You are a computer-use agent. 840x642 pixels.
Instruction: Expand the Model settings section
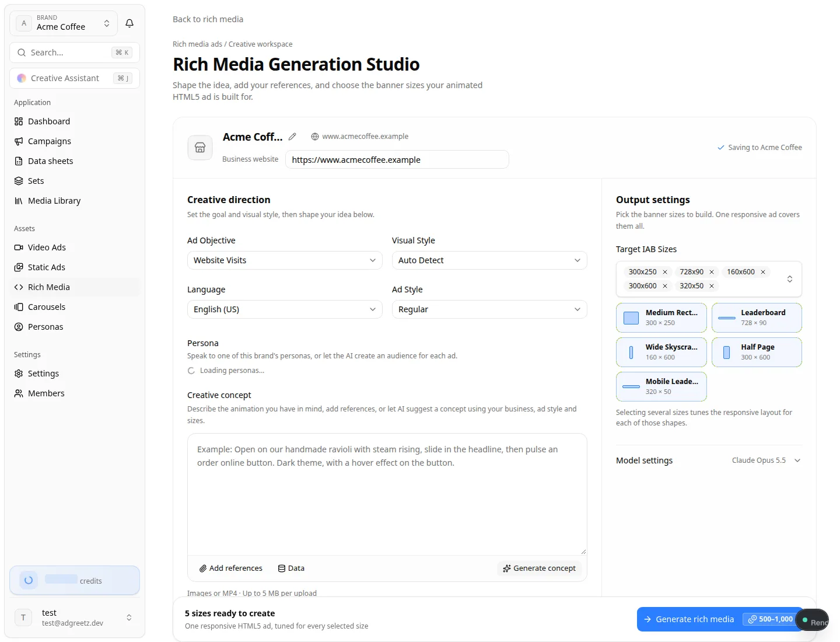point(709,460)
